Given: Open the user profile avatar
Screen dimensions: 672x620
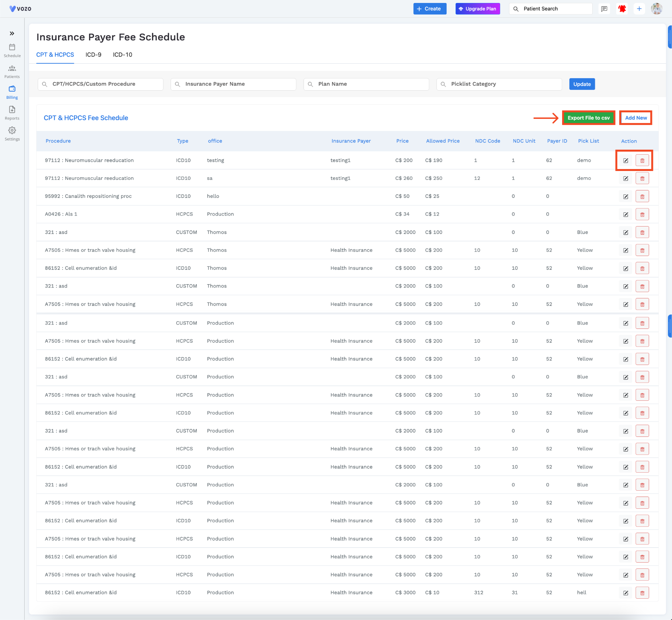Looking at the screenshot, I should coord(657,9).
